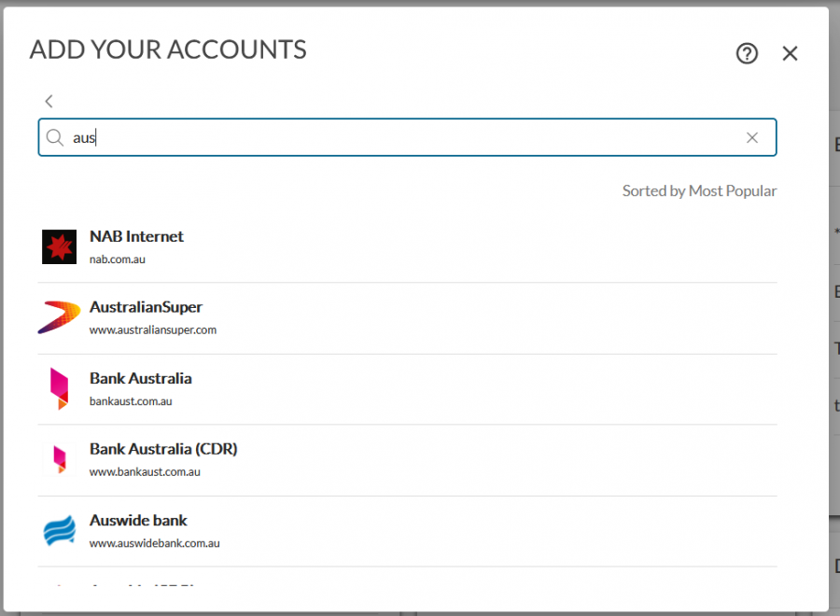Click the search magnifier icon
The image size is (840, 616).
click(x=55, y=137)
